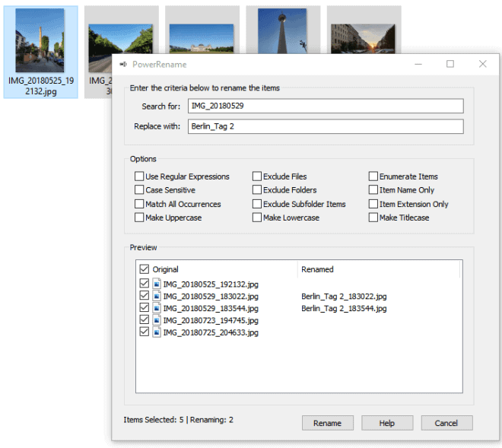Check the Enumerate Items option
Viewport: 502px width, 448px height.
point(373,176)
